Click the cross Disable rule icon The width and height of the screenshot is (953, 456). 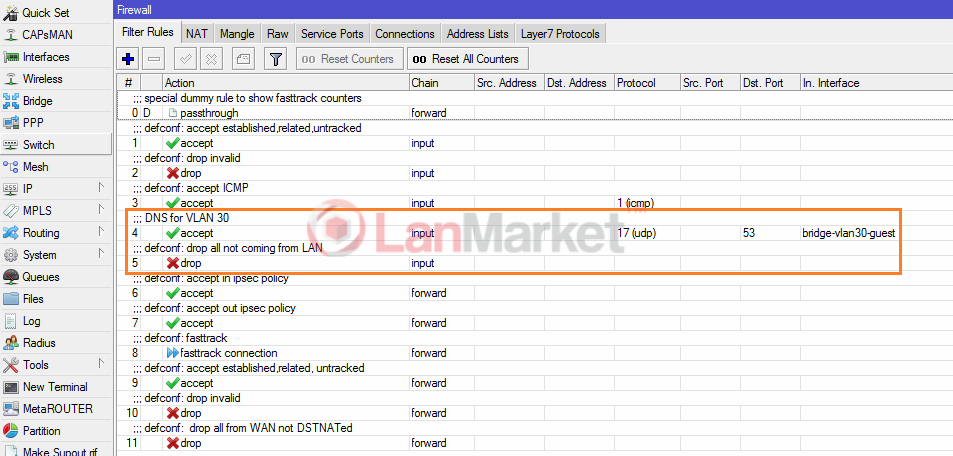click(212, 59)
